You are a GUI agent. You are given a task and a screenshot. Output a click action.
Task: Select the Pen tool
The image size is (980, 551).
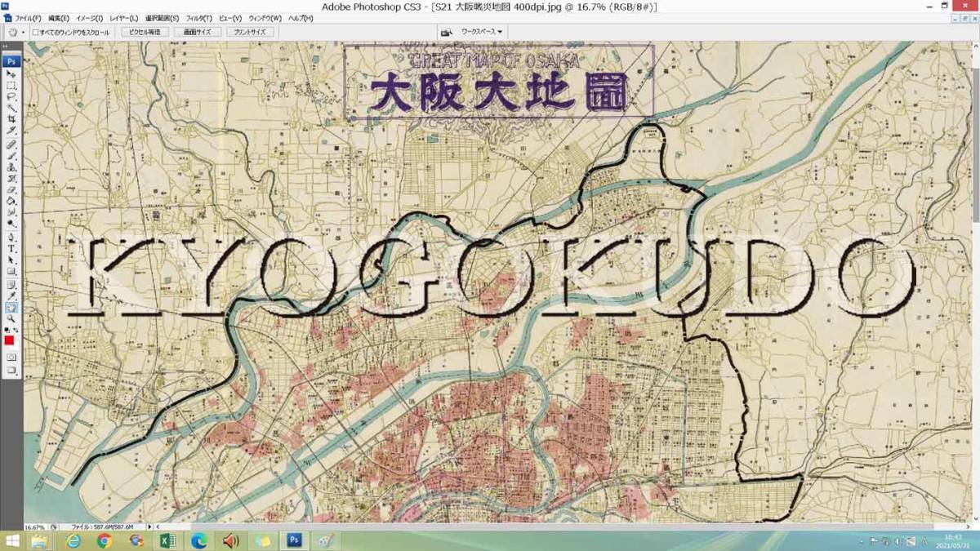11,237
